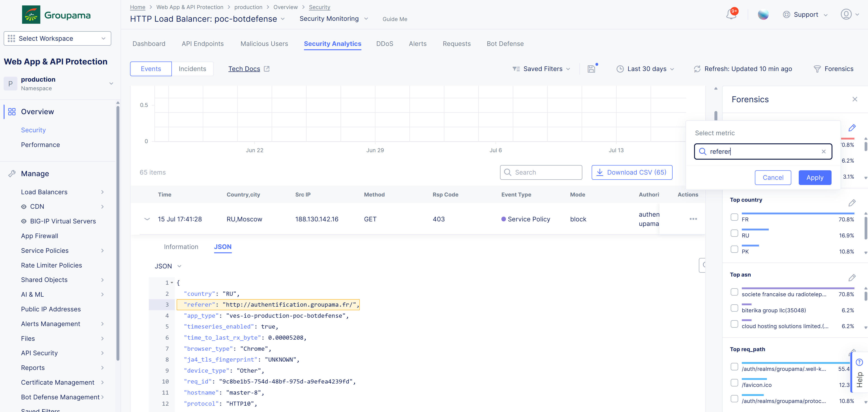The width and height of the screenshot is (868, 412).
Task: Check cloud hosting solutions limited checkbox
Action: coord(734,324)
